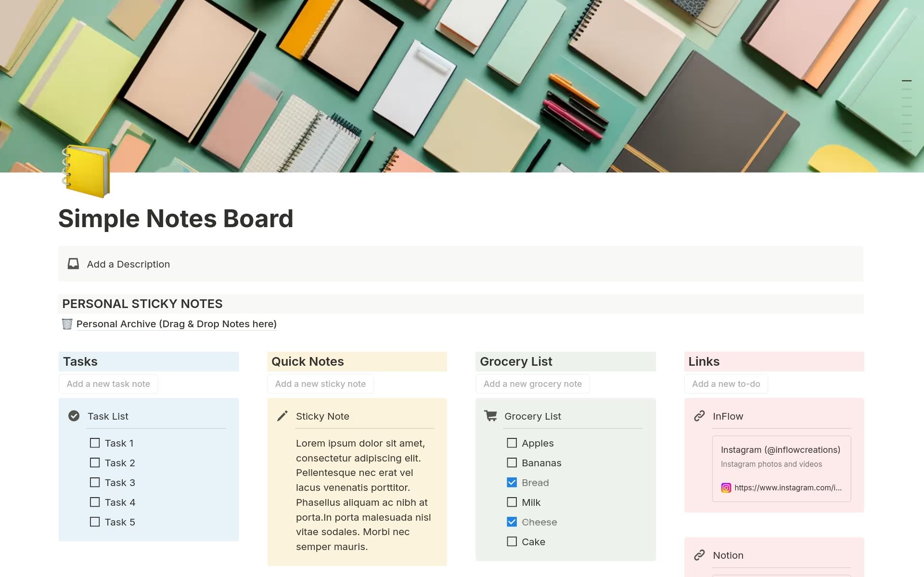Screen dimensions: 924x577
Task: Click the shopping cart icon beside Grocery List
Action: coord(490,416)
